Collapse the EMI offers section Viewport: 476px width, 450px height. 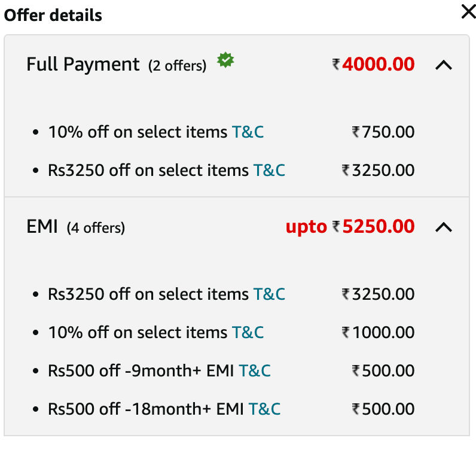coord(444,227)
